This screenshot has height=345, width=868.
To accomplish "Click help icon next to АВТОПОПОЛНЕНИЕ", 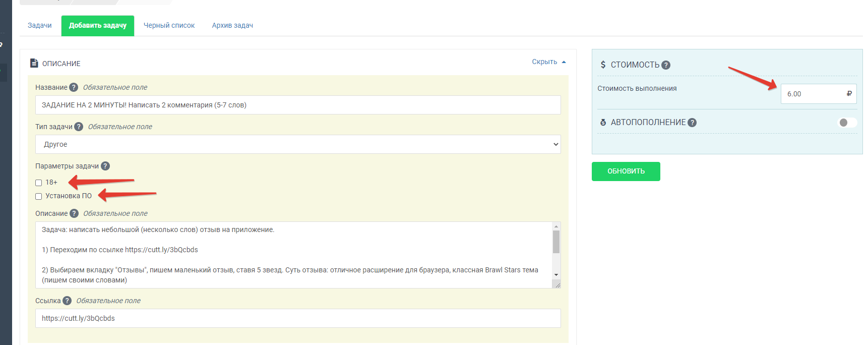I will 692,123.
